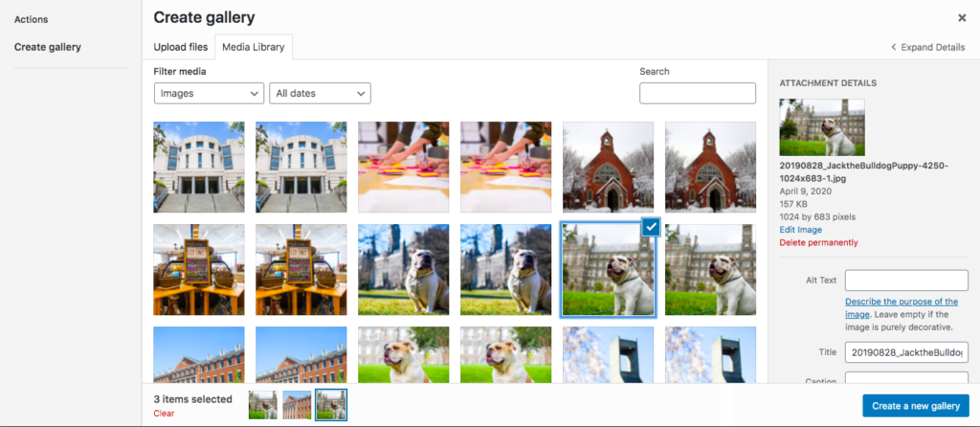Click Delete permanently link
980x427 pixels.
pos(819,242)
